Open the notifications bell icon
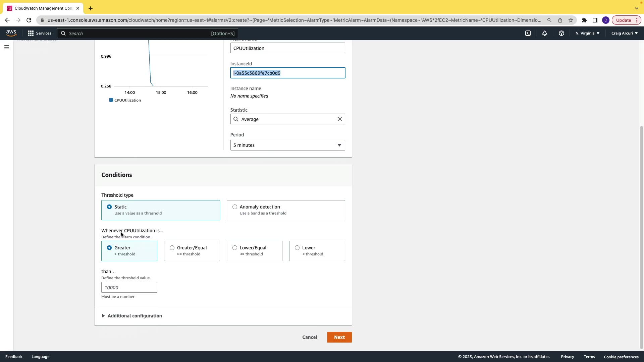This screenshot has width=644, height=362. 545,33
